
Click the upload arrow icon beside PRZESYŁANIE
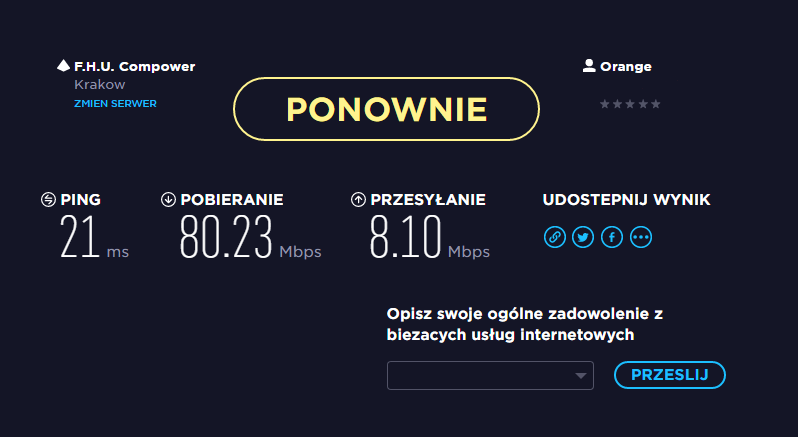click(x=358, y=200)
